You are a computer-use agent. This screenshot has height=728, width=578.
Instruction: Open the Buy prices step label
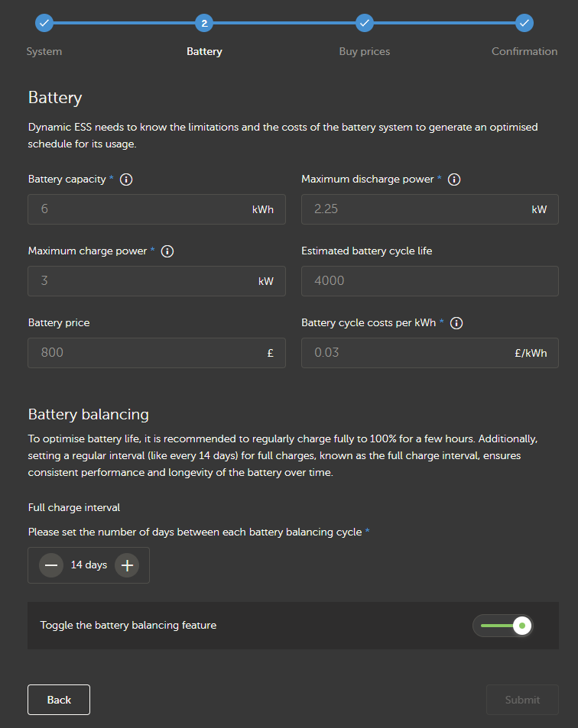[365, 52]
